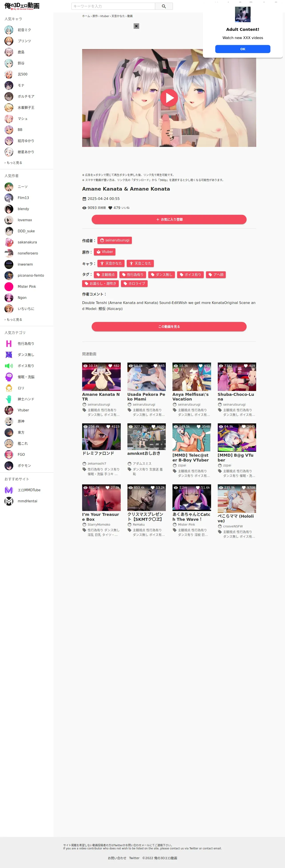Open related video Shuba-Choco-Luna
This screenshot has height=868, width=285.
click(237, 377)
